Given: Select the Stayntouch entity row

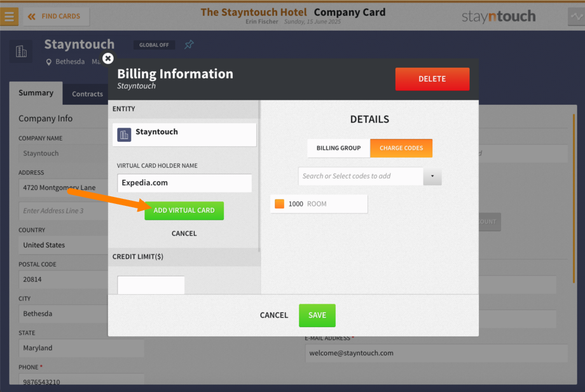Looking at the screenshot, I should tap(184, 135).
